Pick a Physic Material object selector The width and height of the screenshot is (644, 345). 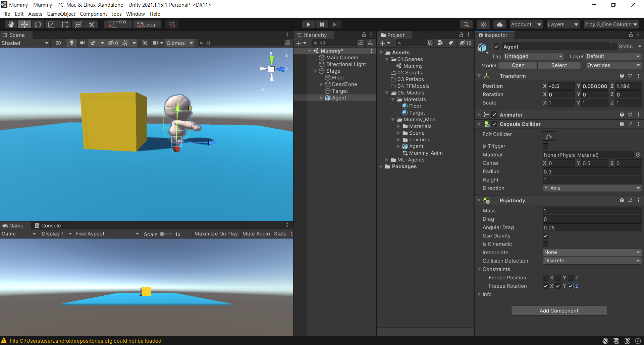click(x=638, y=155)
